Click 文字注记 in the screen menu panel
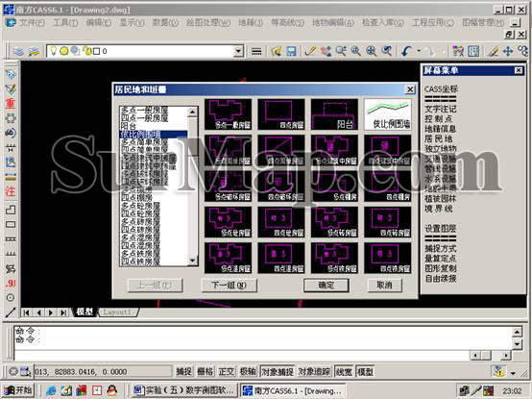The height and width of the screenshot is (399, 532). (x=441, y=109)
